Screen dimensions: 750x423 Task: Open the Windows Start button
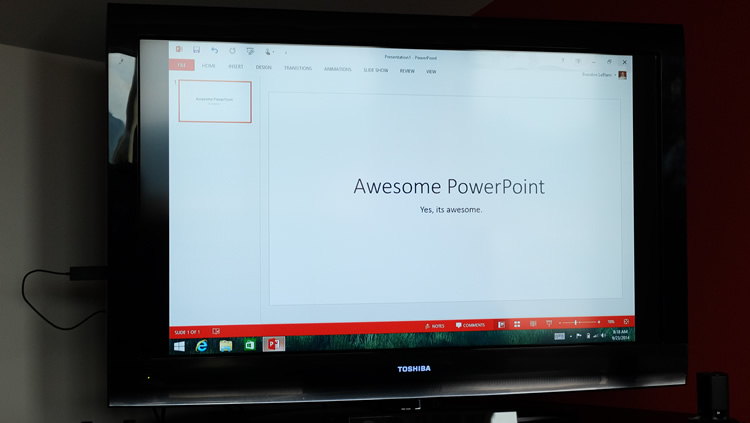click(179, 346)
